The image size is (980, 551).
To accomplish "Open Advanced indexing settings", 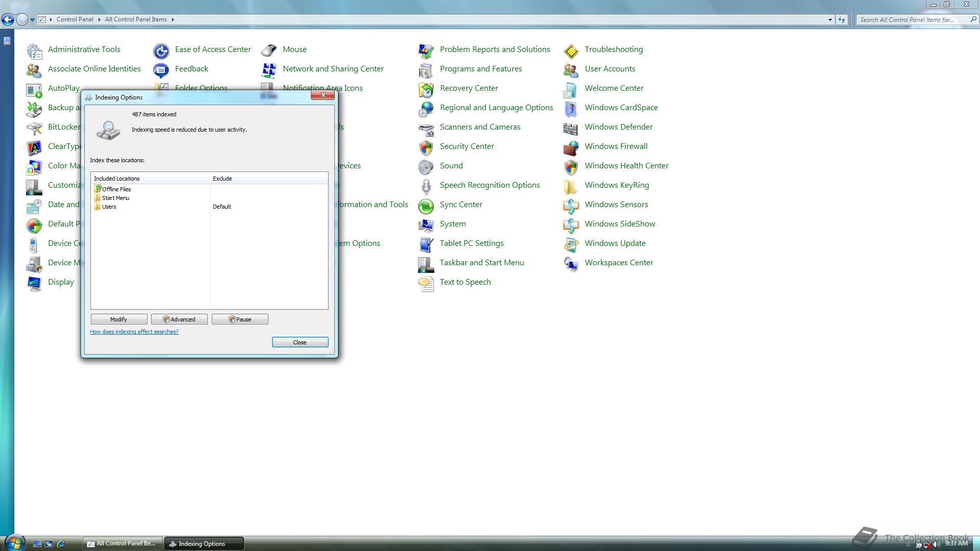I will 179,319.
